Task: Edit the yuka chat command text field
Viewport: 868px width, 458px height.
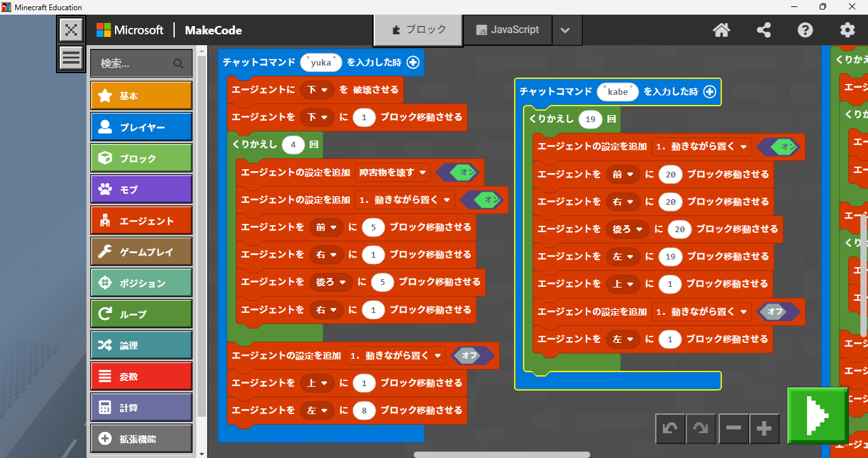Action: tap(321, 62)
